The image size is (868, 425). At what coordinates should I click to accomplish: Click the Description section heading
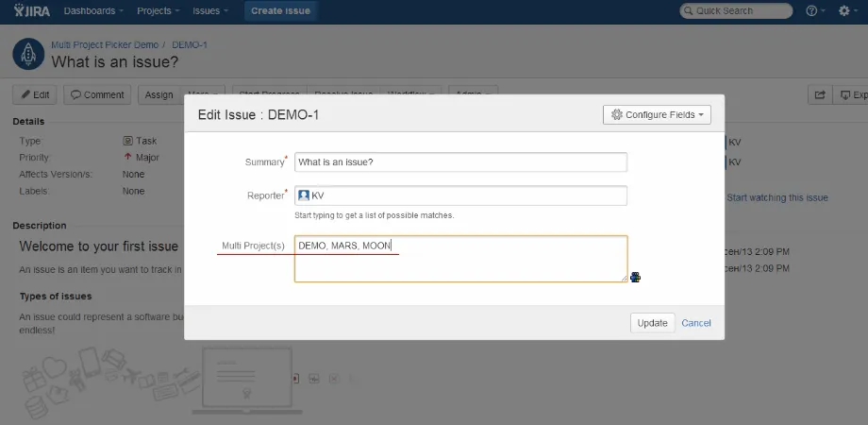pyautogui.click(x=40, y=226)
